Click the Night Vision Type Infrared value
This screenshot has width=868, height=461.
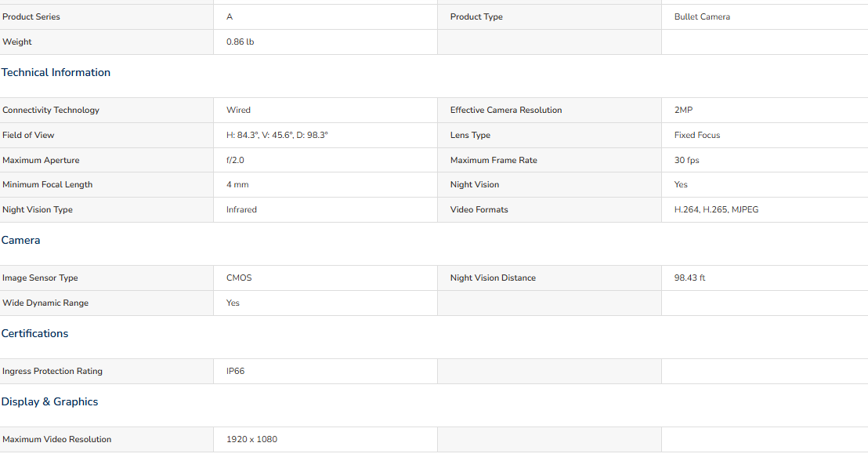click(x=241, y=209)
